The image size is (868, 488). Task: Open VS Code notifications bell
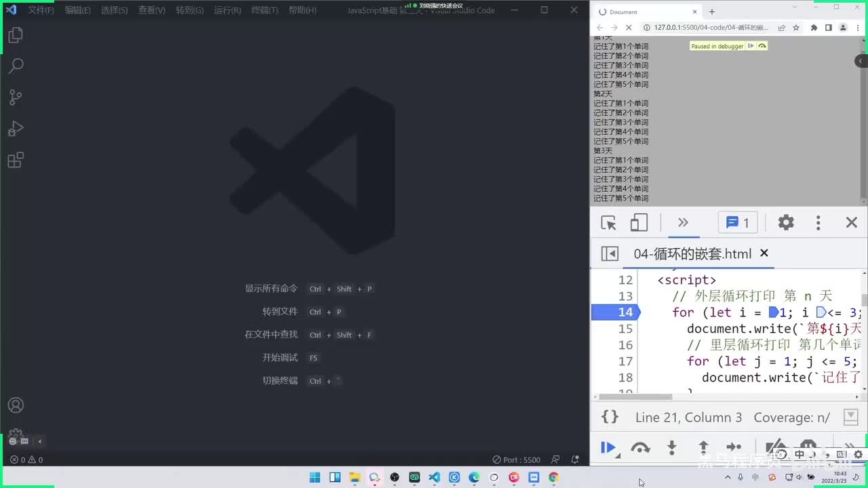pos(575,460)
